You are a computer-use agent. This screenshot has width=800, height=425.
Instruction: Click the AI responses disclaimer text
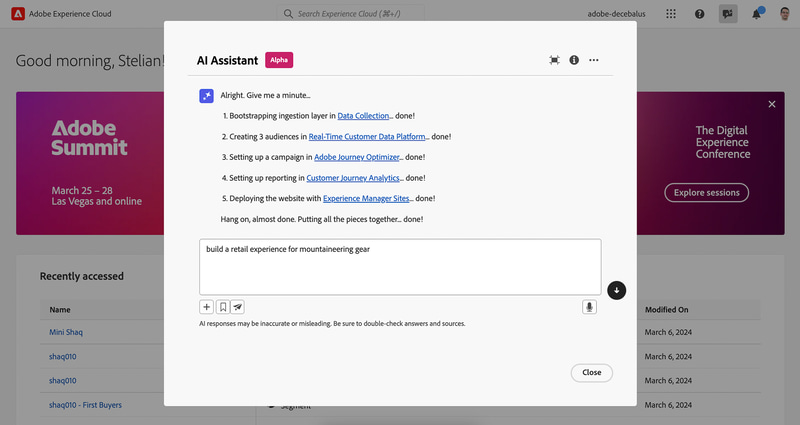tap(332, 323)
